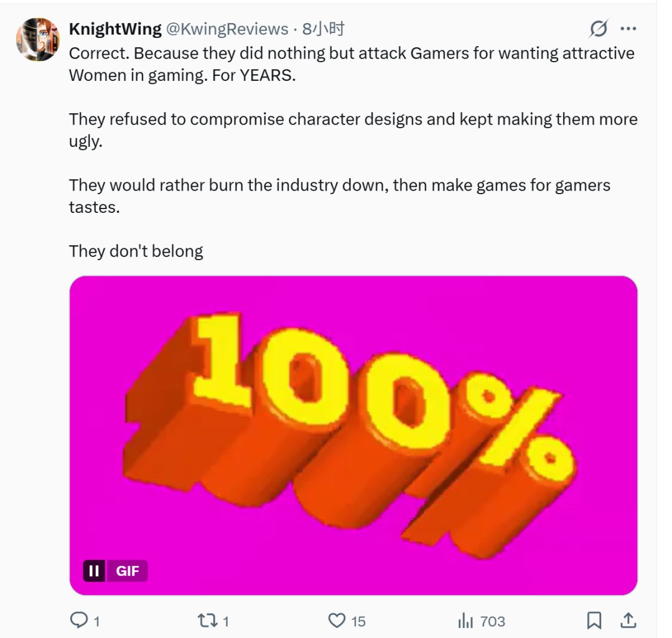Click the reply speech bubble icon
The image size is (672, 638).
pos(79,620)
